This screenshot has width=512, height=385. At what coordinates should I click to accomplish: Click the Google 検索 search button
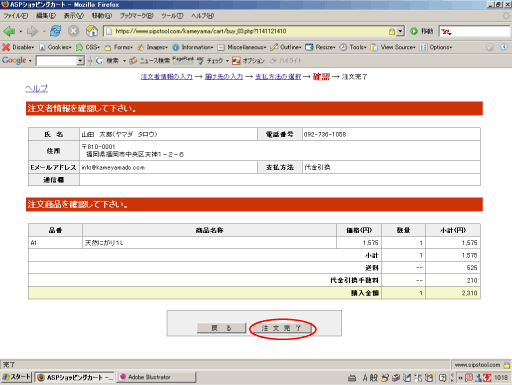(107, 61)
